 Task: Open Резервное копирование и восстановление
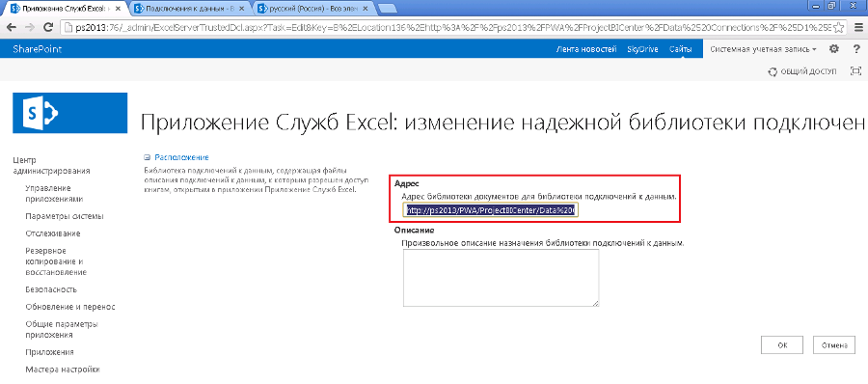(x=56, y=261)
